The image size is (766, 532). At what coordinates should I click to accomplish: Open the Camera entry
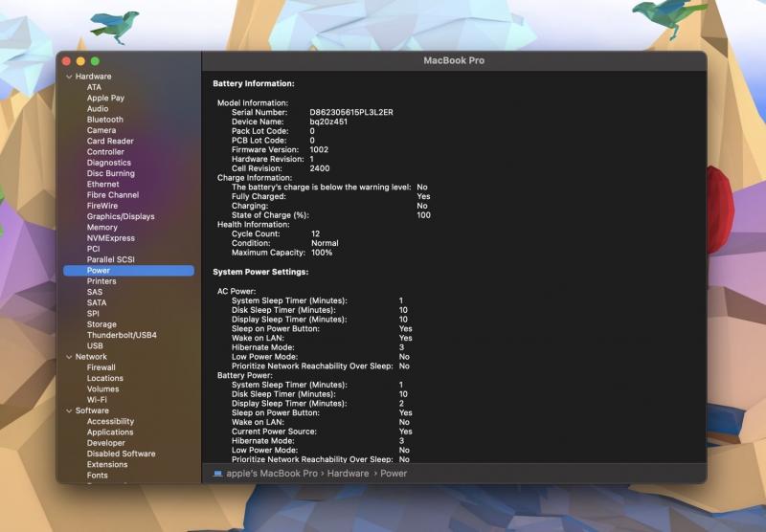101,130
